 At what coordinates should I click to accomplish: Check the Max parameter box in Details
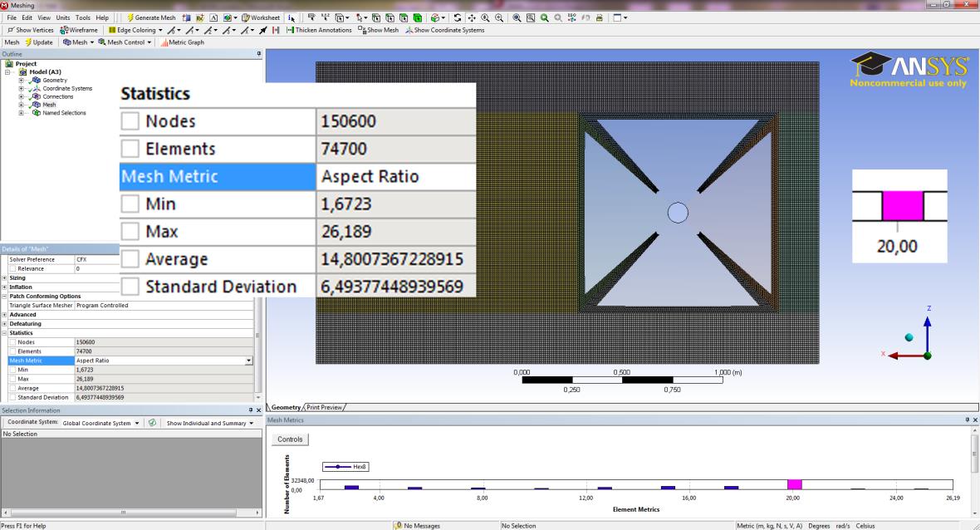pos(12,379)
